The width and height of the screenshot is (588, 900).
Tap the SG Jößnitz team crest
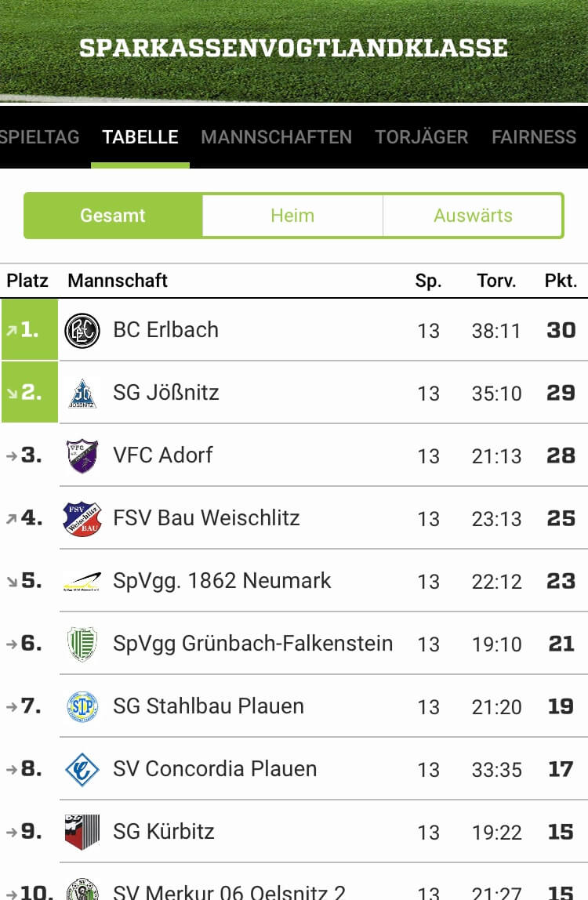pos(82,394)
